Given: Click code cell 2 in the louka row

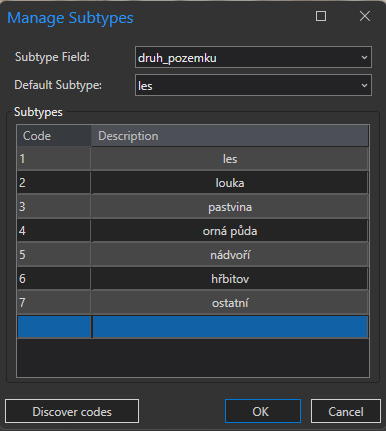Looking at the screenshot, I should [54, 183].
